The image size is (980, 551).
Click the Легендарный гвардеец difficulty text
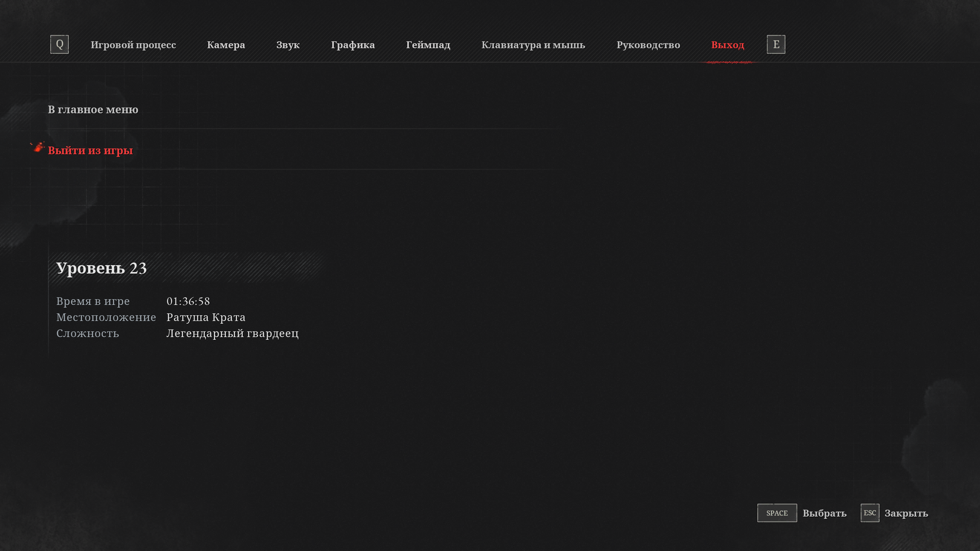point(232,334)
